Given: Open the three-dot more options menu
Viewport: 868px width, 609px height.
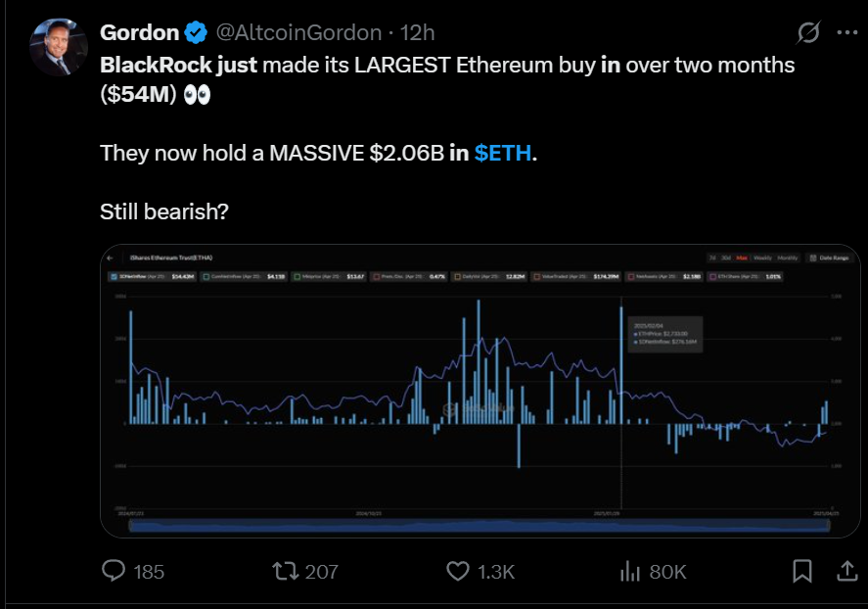Looking at the screenshot, I should pos(847,32).
